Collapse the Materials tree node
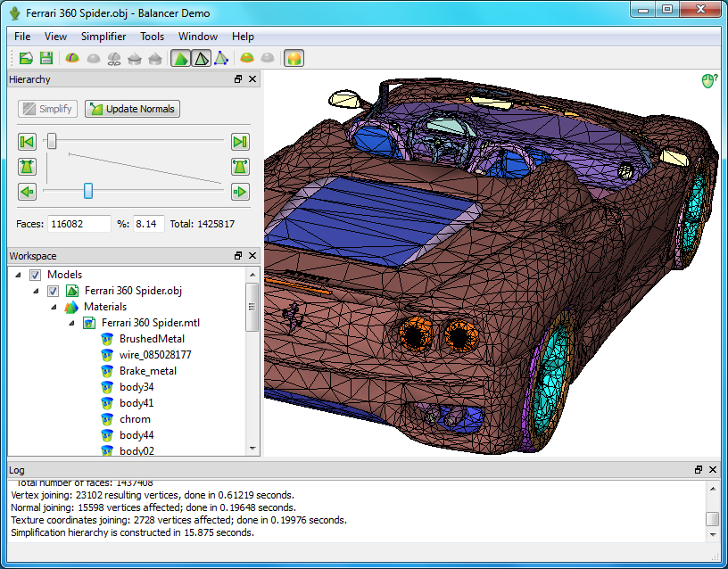The width and height of the screenshot is (728, 569). [x=53, y=307]
